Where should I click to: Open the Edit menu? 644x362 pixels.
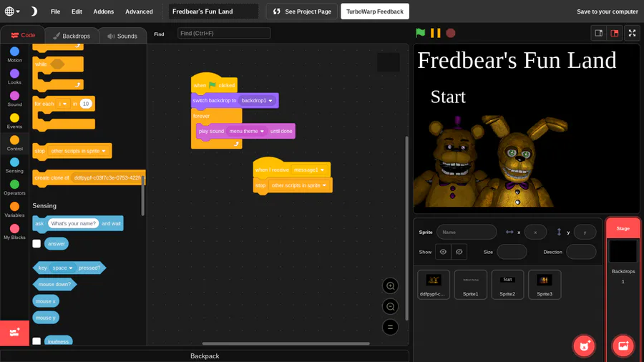coord(77,11)
